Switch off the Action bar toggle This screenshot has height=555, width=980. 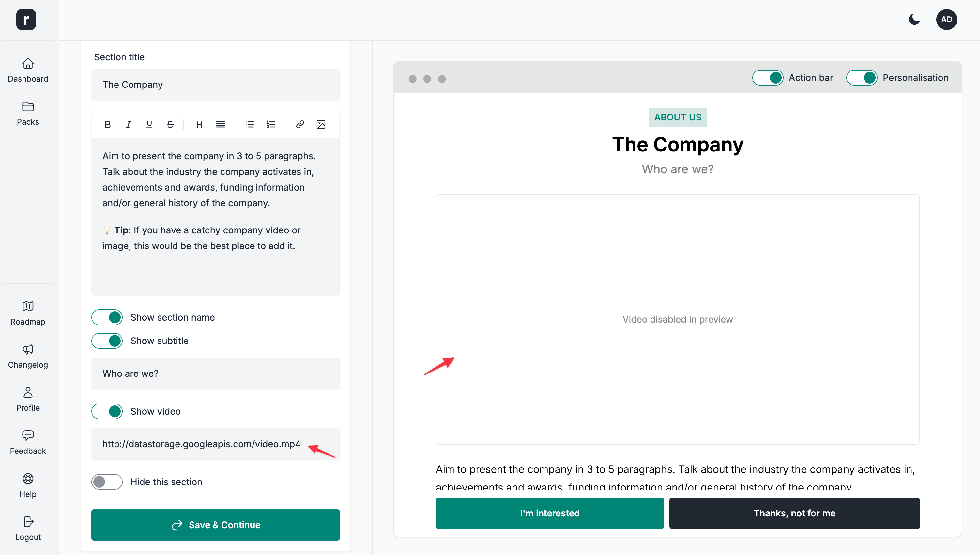pyautogui.click(x=768, y=78)
